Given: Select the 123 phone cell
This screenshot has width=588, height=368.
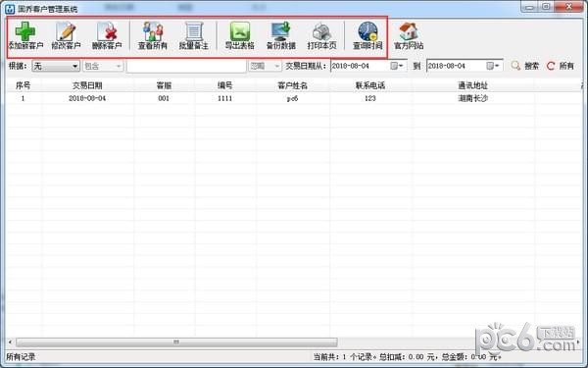Looking at the screenshot, I should tap(370, 98).
